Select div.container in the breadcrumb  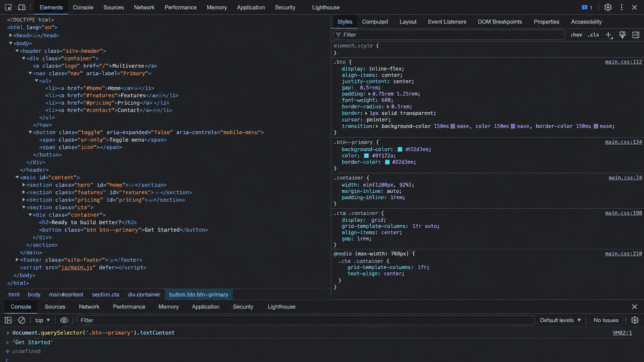[144, 295]
